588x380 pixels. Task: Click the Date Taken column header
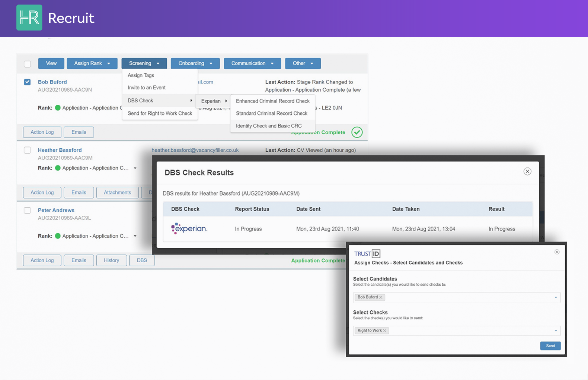click(x=406, y=209)
